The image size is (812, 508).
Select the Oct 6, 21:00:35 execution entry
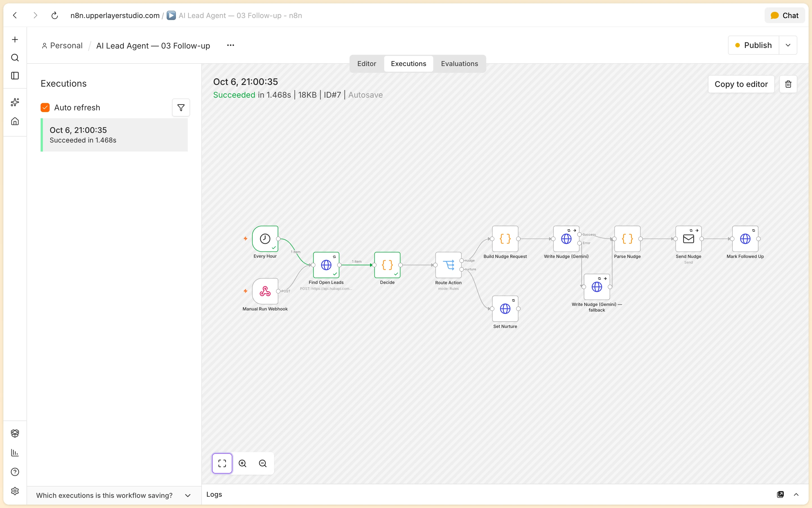coord(114,135)
